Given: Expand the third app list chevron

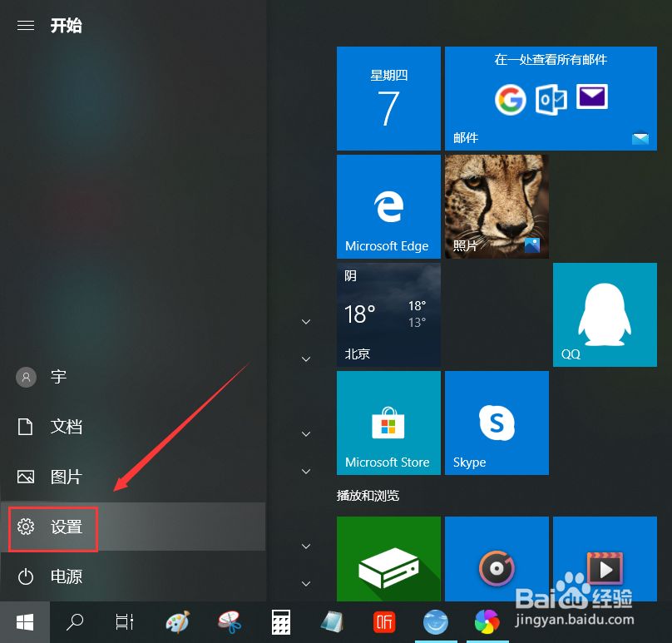Looking at the screenshot, I should [x=306, y=434].
